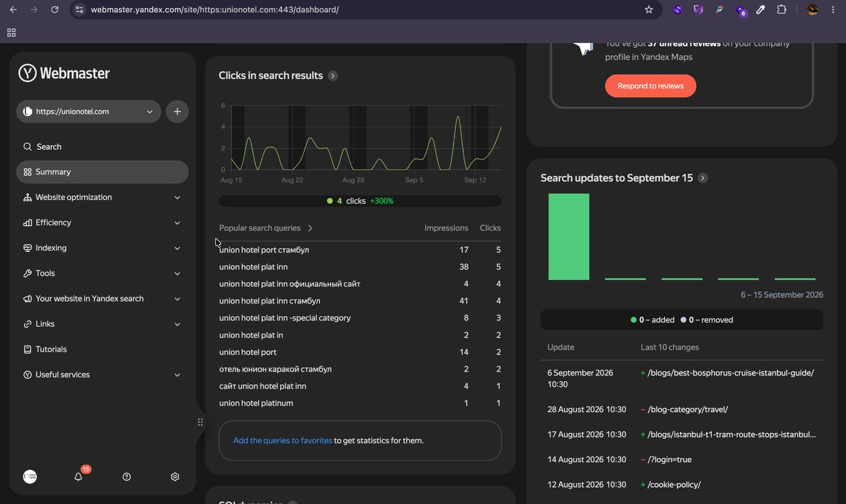Expand the Links menu section
This screenshot has width=846, height=504.
tap(103, 325)
